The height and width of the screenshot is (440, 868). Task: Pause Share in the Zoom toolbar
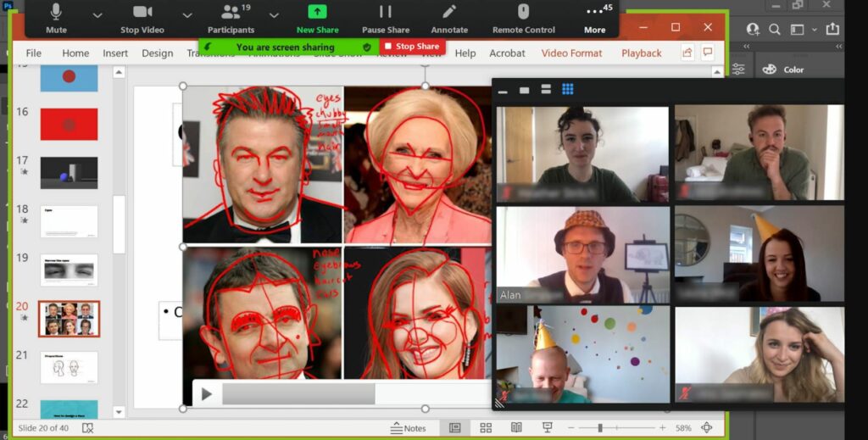click(x=386, y=18)
